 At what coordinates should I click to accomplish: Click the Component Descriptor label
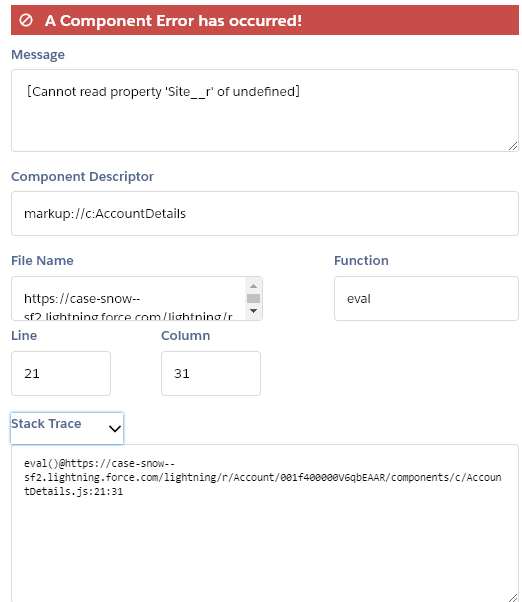(83, 177)
